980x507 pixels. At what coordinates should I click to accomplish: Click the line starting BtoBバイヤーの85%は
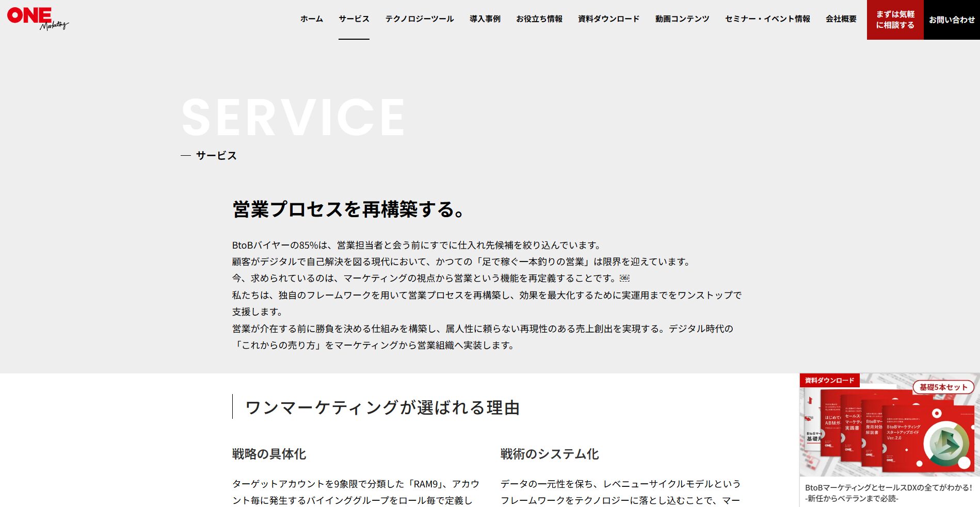pos(418,245)
